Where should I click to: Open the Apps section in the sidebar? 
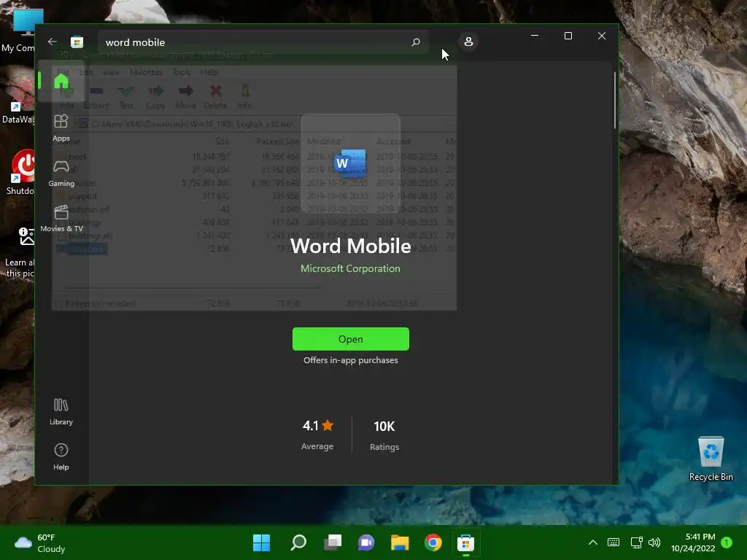pos(61,128)
